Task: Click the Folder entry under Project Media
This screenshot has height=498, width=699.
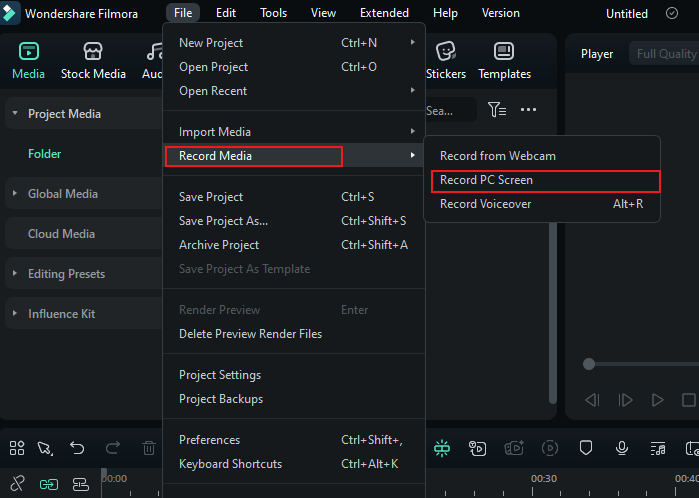Action: (45, 154)
